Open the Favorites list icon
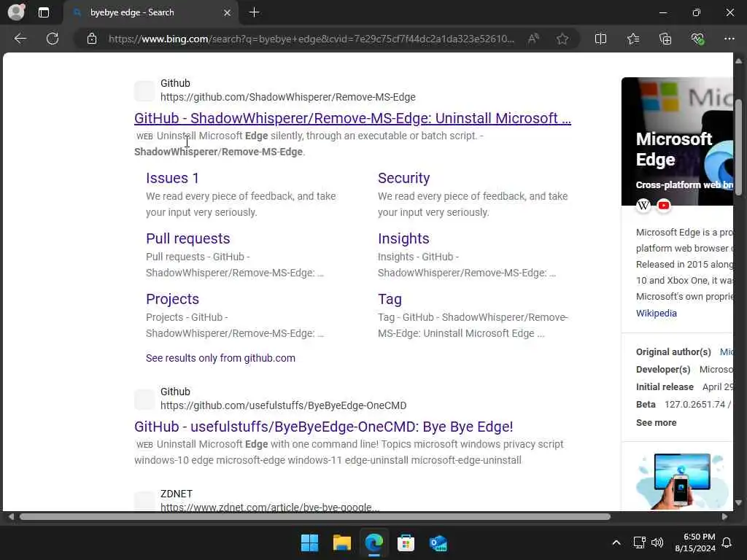This screenshot has width=747, height=560. coord(633,39)
